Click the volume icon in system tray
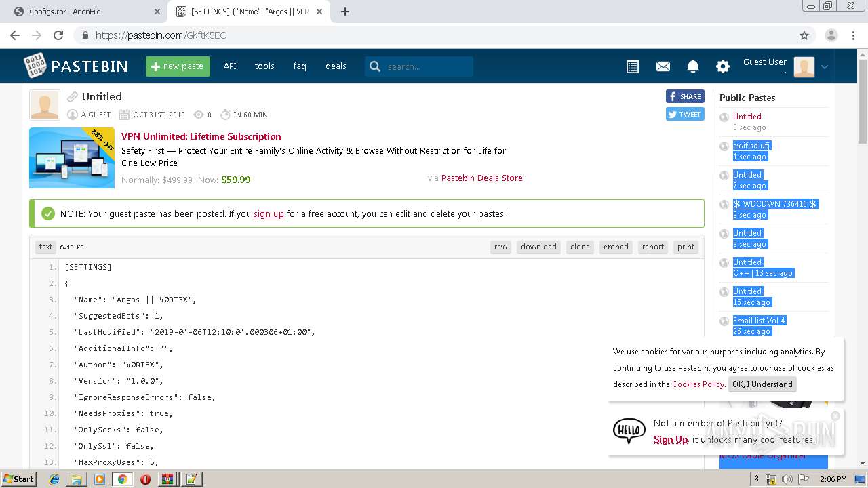The image size is (868, 488). click(787, 479)
